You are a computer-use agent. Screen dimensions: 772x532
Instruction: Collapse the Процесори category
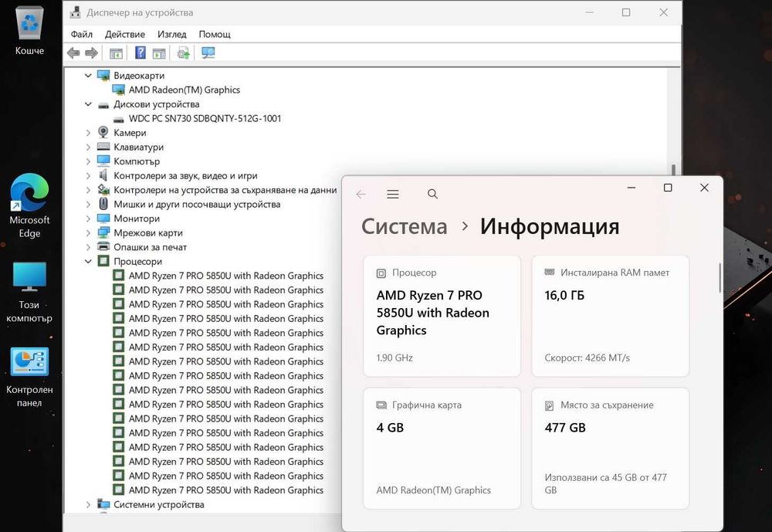tap(88, 261)
